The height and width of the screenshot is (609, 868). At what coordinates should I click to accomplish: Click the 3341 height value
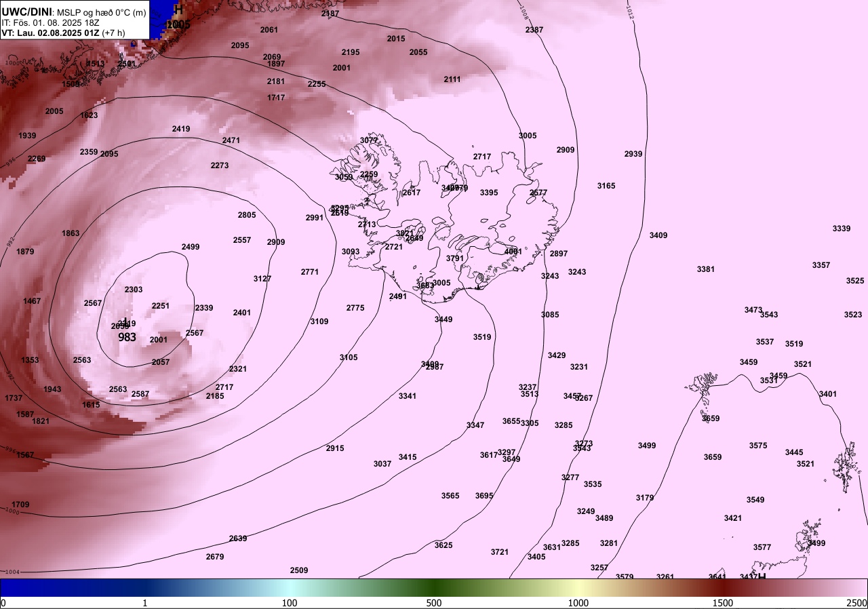pyautogui.click(x=408, y=396)
